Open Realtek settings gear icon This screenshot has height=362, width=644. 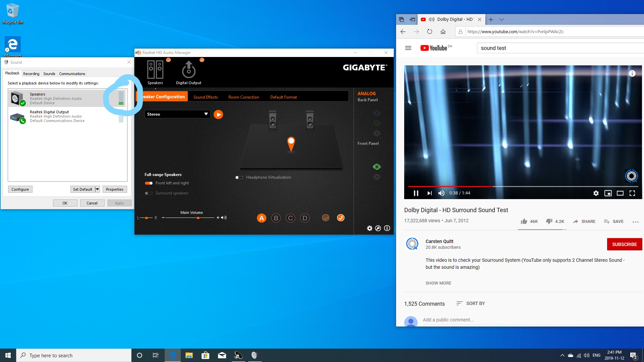[x=369, y=228]
